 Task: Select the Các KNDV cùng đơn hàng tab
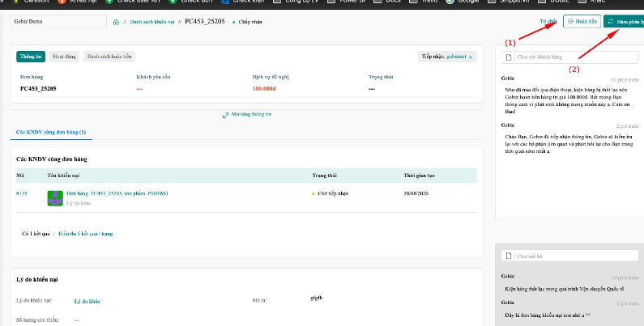tap(52, 131)
